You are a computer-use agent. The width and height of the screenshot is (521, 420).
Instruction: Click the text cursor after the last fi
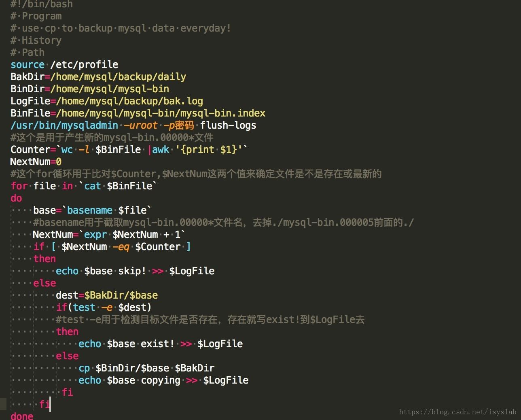tap(50, 404)
